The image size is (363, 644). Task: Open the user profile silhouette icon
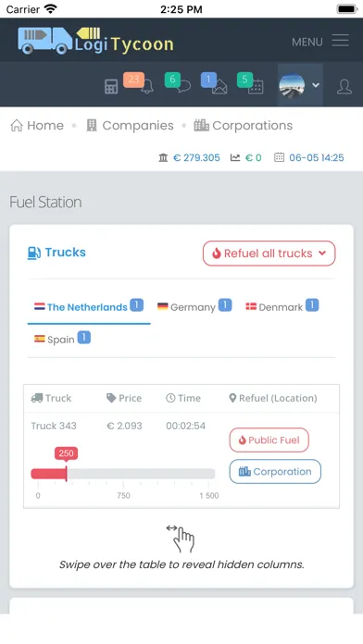pos(344,87)
